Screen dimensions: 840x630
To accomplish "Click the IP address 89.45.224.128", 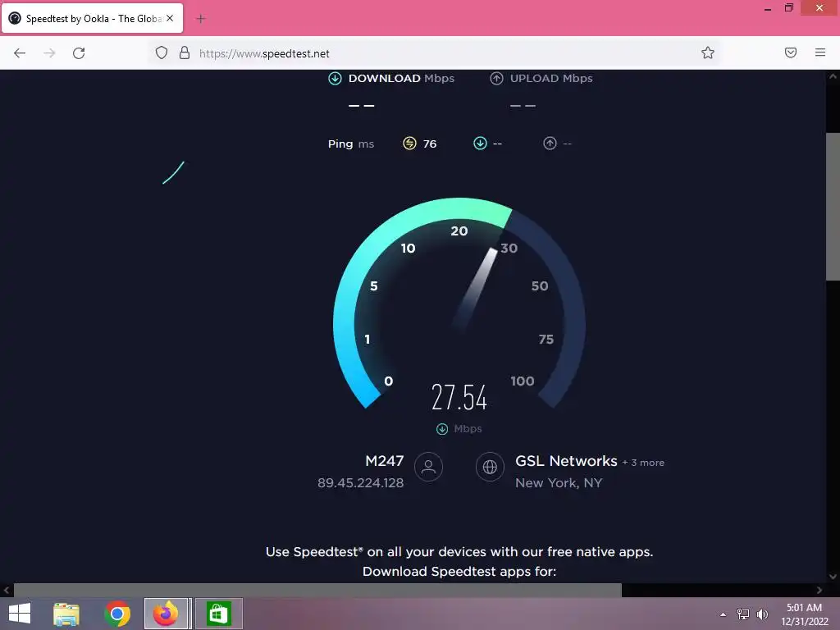I will tap(361, 482).
